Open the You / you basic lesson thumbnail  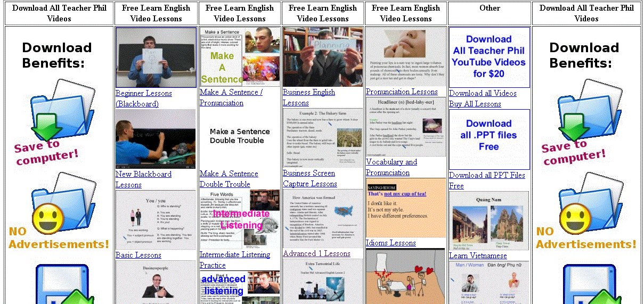pyautogui.click(x=156, y=220)
